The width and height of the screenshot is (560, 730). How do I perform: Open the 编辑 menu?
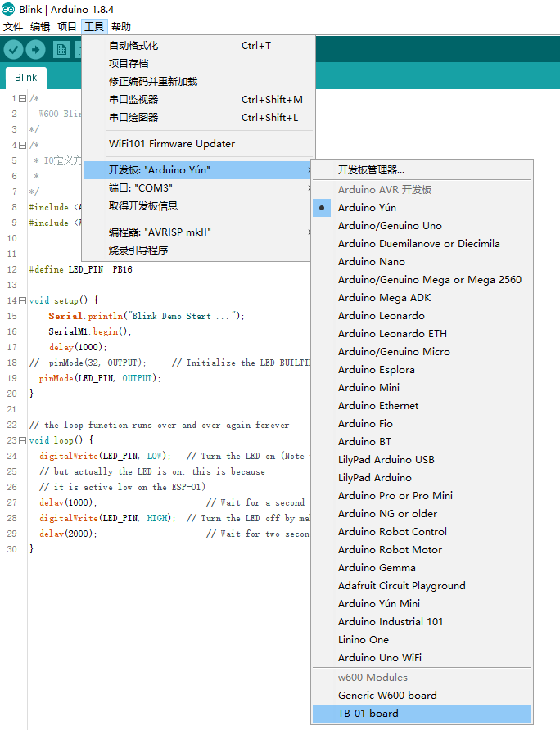click(x=40, y=26)
